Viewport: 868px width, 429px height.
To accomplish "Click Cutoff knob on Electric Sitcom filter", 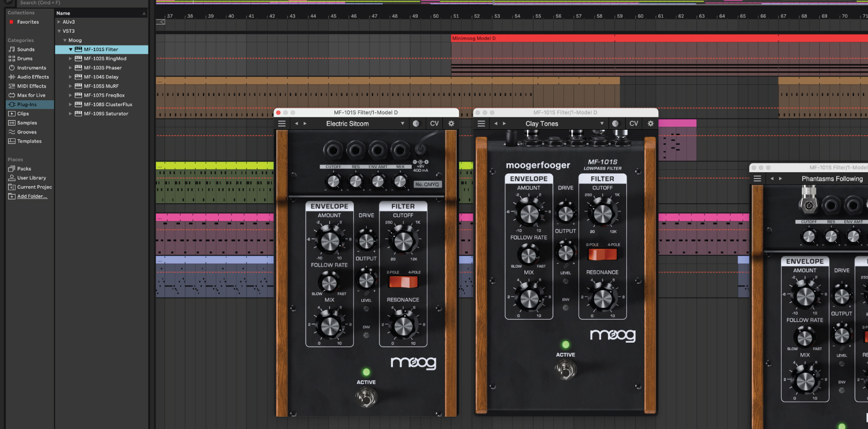I will click(x=403, y=241).
